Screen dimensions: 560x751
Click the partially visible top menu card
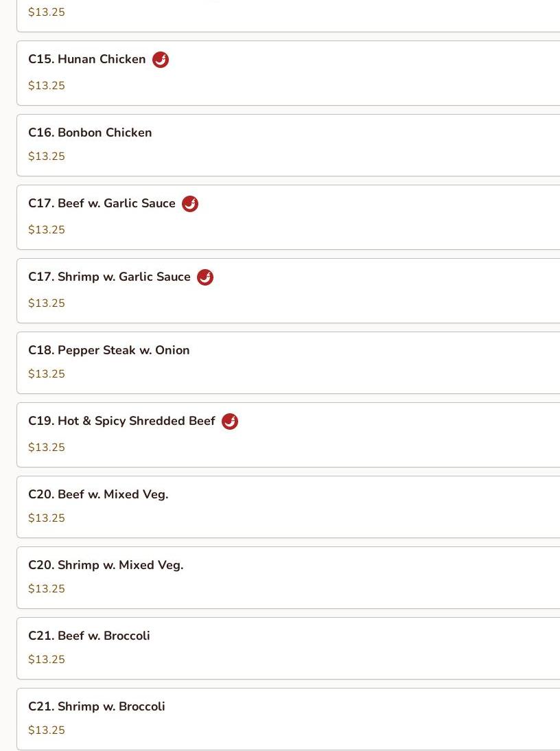coord(289,16)
